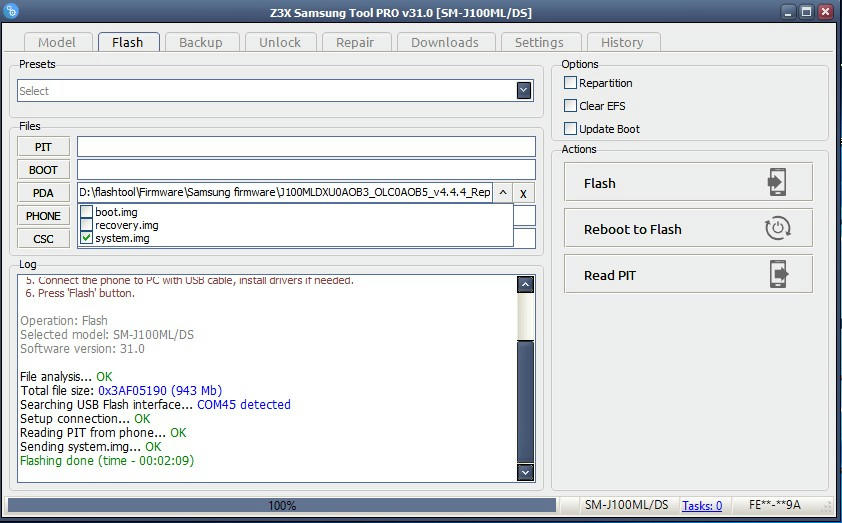842x523 pixels.
Task: Check boot.img in the PDA list
Action: (x=86, y=212)
